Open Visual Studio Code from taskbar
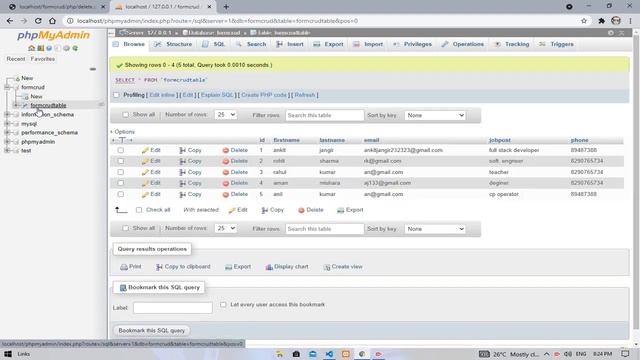The height and width of the screenshot is (360, 640). pos(329,354)
